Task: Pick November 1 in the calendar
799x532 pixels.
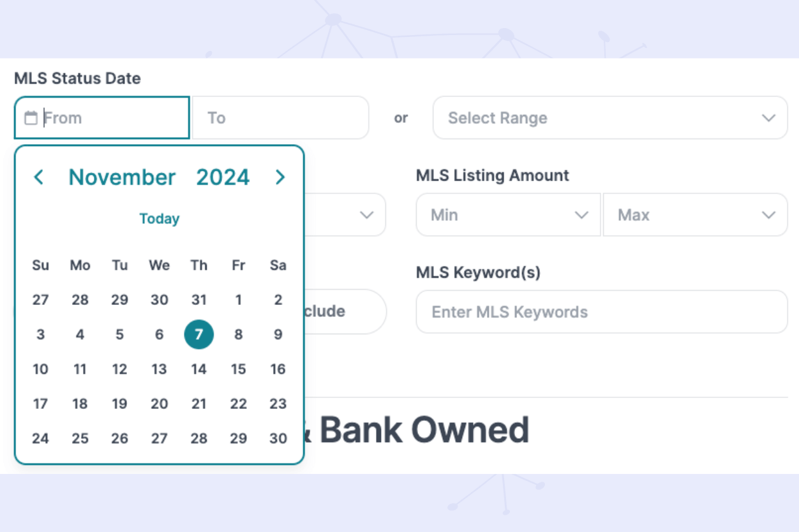Action: [x=238, y=300]
